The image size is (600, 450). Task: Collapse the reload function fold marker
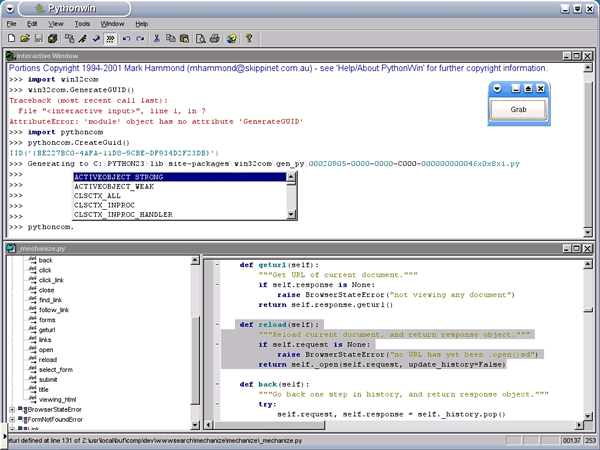[219, 325]
